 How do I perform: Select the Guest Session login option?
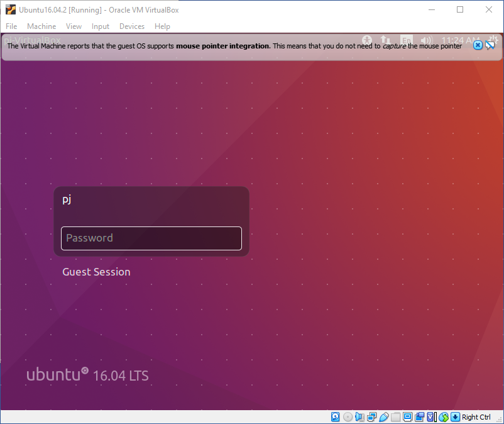96,272
